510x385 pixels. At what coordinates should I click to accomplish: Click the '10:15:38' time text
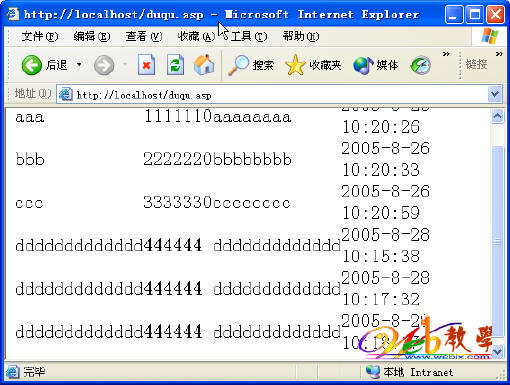coord(381,256)
